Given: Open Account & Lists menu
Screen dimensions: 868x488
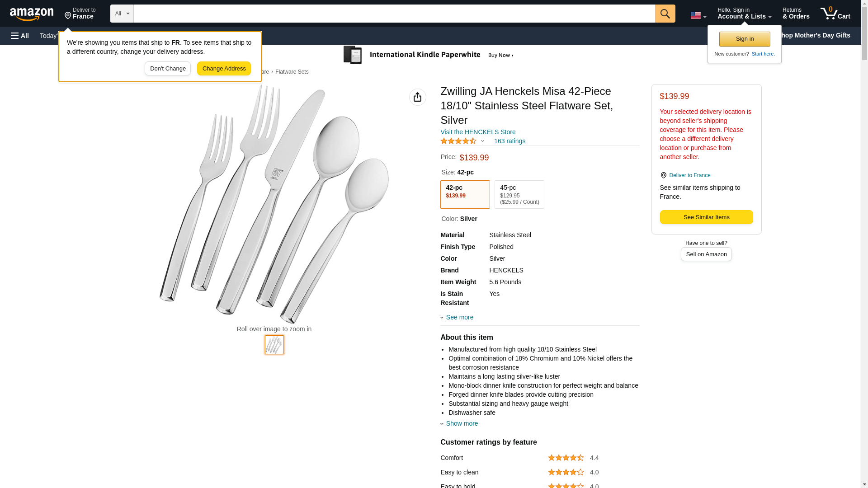Looking at the screenshot, I should (x=744, y=14).
